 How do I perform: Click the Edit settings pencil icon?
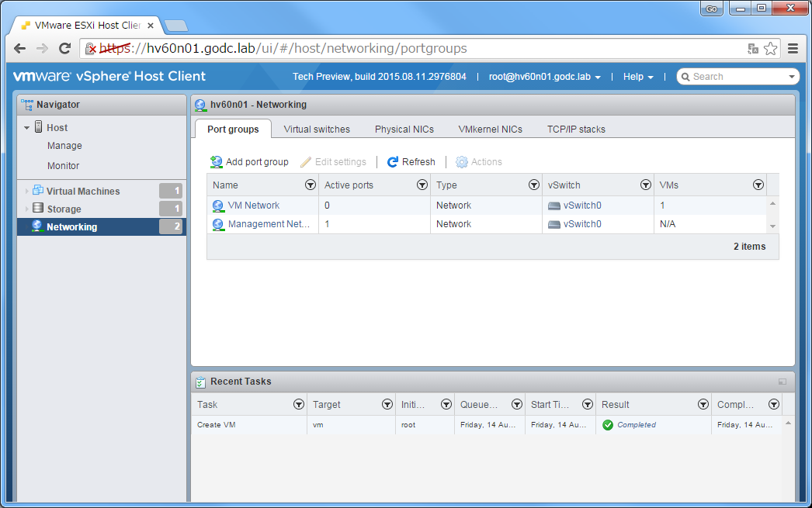[306, 162]
